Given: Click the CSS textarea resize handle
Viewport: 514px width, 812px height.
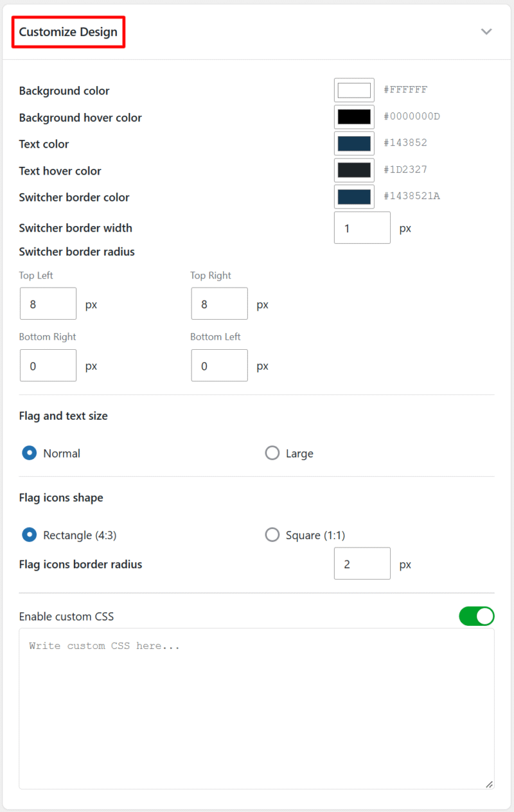Looking at the screenshot, I should point(489,784).
